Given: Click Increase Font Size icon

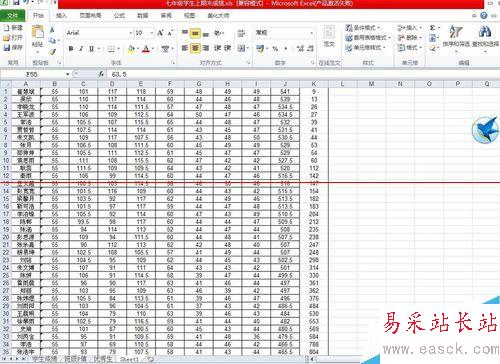Looking at the screenshot, I should [160, 33].
